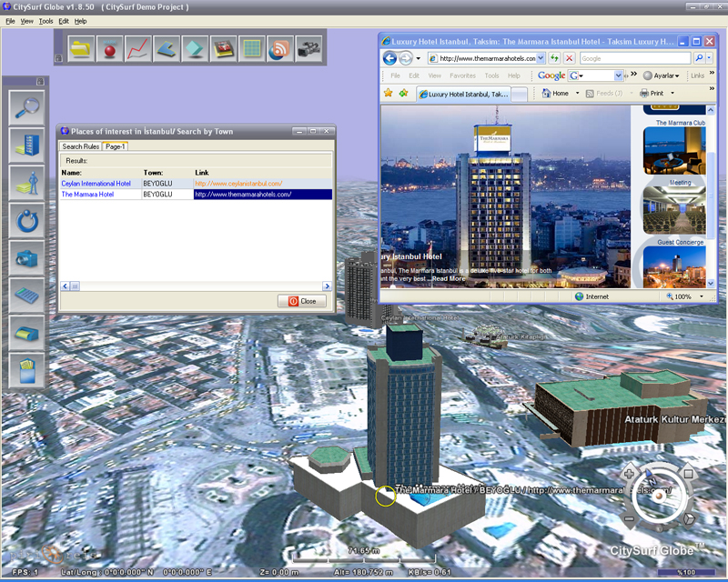Image resolution: width=728 pixels, height=582 pixels.
Task: Click the browser Home button
Action: pyautogui.click(x=555, y=94)
